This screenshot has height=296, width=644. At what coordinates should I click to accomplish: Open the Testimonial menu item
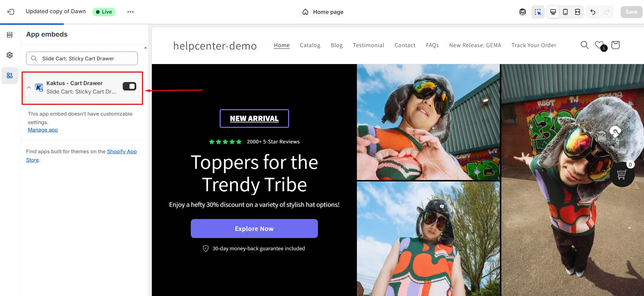coord(368,45)
